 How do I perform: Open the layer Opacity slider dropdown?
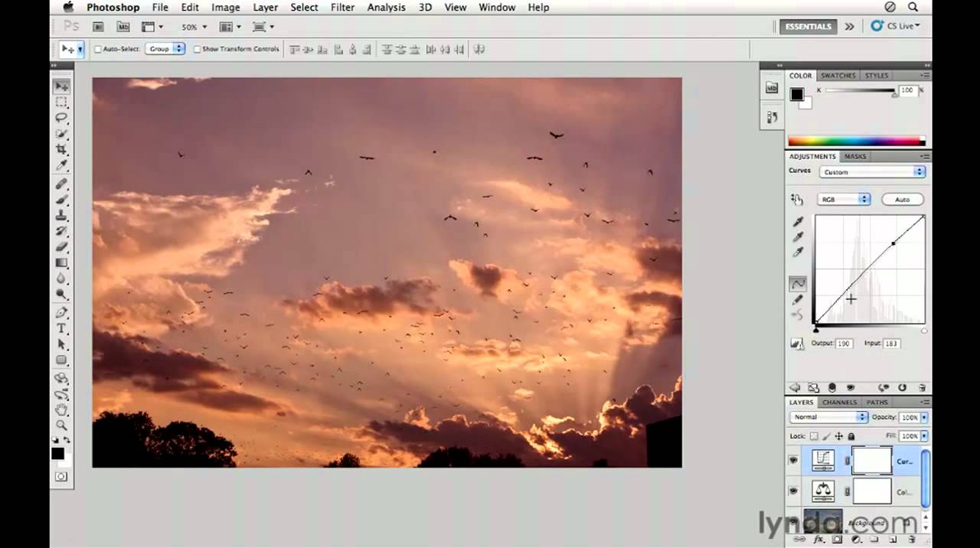tap(924, 417)
